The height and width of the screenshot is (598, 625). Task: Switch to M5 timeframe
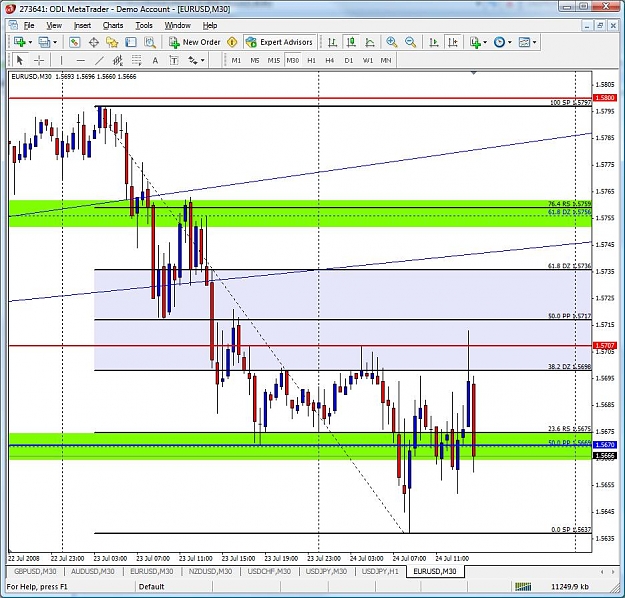click(255, 60)
